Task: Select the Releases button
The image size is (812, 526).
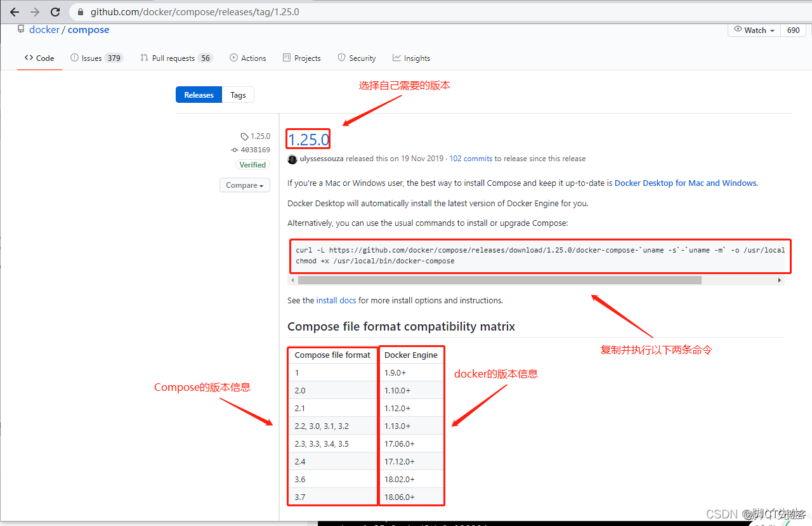Action: click(x=199, y=95)
